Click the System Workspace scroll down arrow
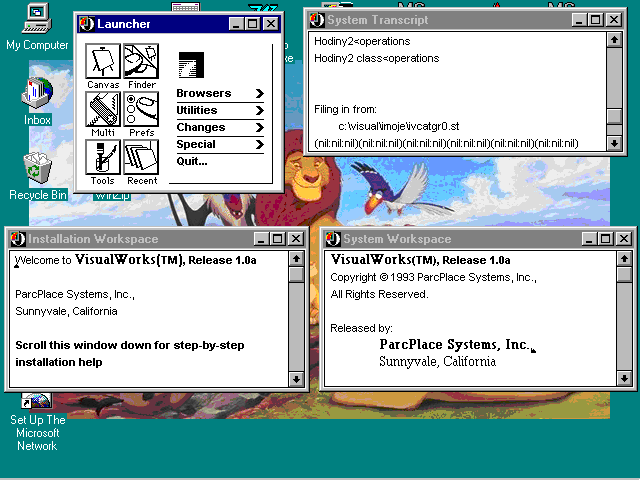 pyautogui.click(x=624, y=379)
